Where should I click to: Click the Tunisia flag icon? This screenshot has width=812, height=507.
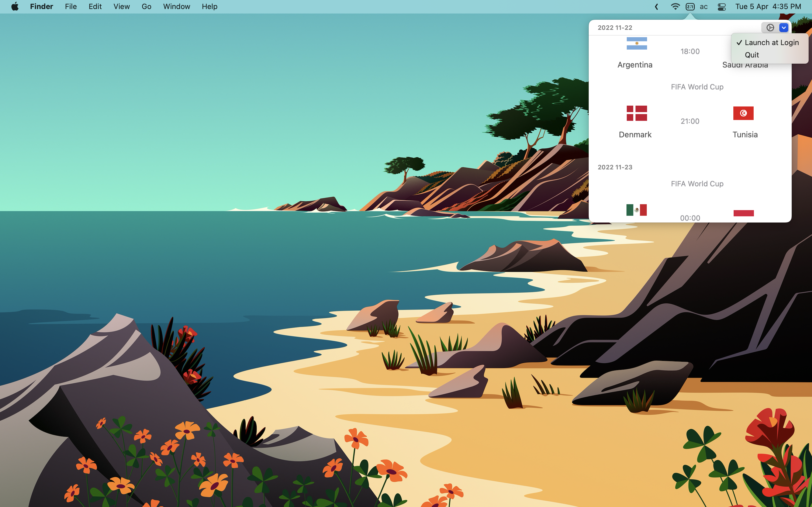pos(743,113)
